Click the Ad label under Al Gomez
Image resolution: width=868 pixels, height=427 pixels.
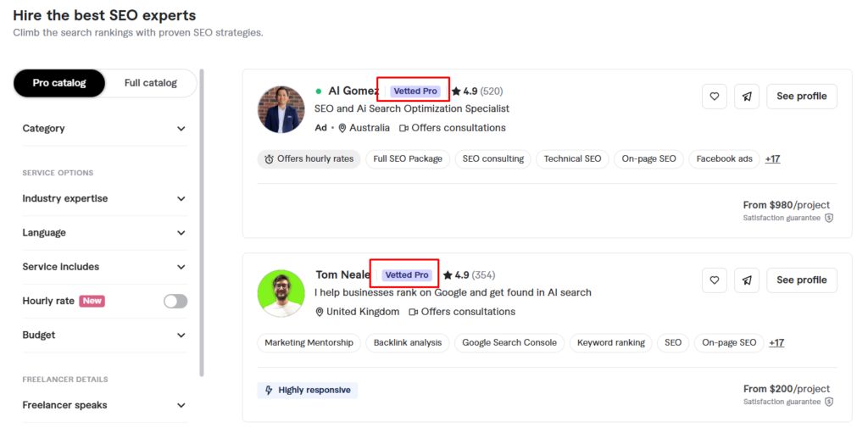(x=321, y=128)
